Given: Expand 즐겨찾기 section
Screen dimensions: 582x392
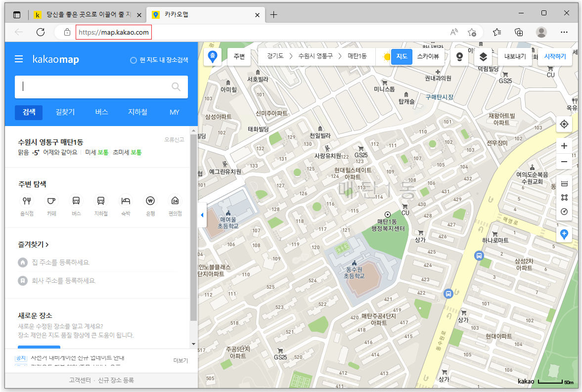Looking at the screenshot, I should click(x=34, y=245).
